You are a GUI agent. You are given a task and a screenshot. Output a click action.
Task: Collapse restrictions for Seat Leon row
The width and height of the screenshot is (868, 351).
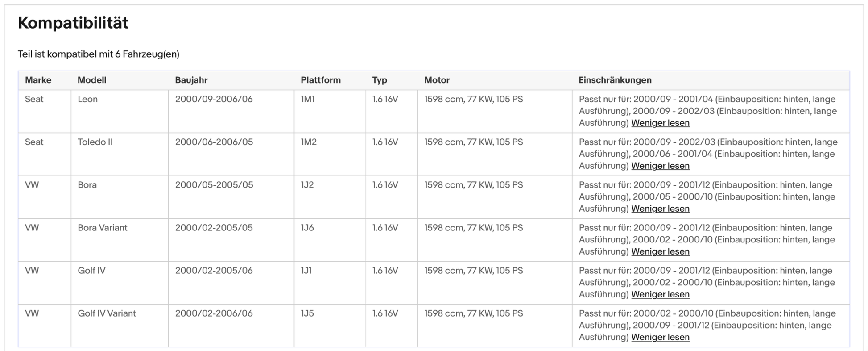660,123
